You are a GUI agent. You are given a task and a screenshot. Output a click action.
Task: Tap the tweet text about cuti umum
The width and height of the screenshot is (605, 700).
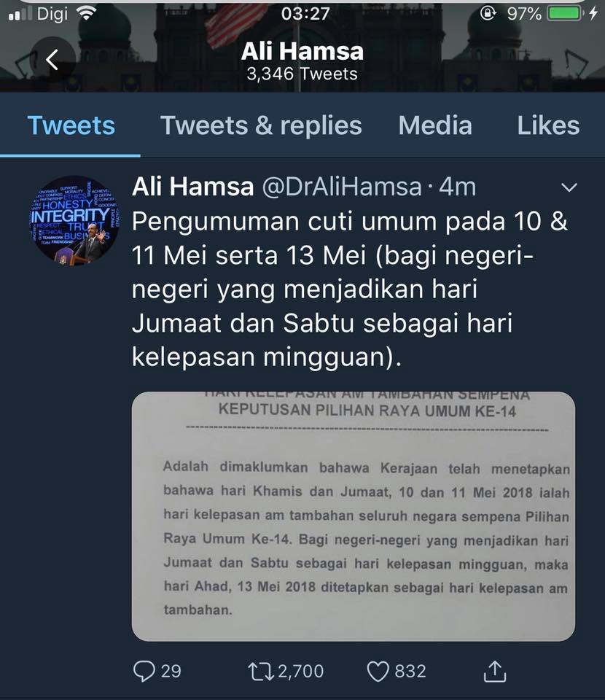click(349, 289)
